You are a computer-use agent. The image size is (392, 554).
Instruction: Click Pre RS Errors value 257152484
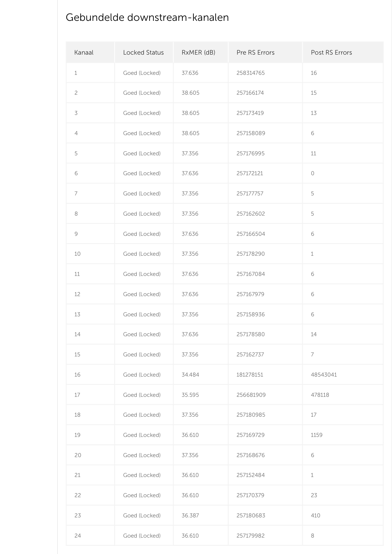(x=250, y=475)
